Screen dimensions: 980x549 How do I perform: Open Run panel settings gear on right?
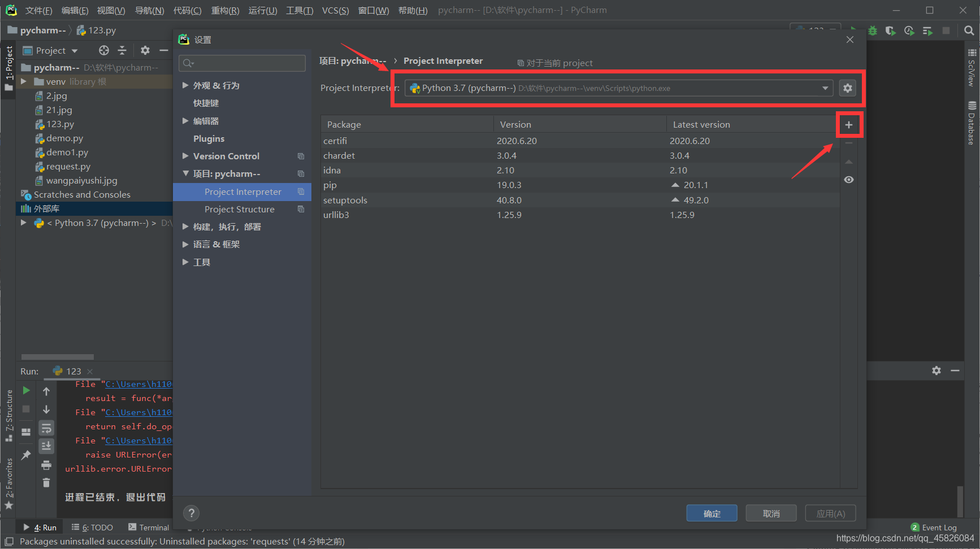pyautogui.click(x=936, y=371)
